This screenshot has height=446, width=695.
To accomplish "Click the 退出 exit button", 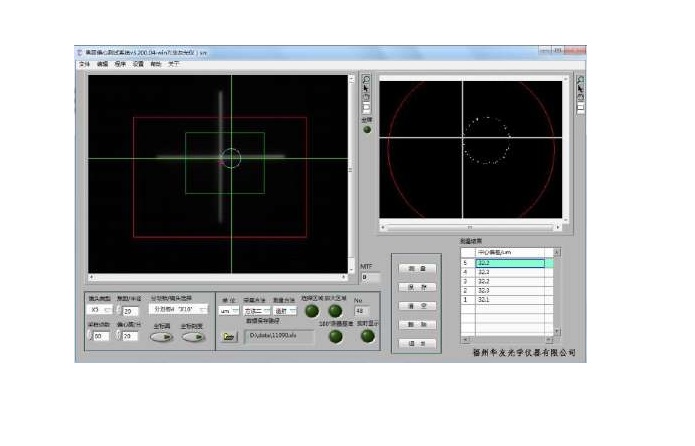I will tap(417, 343).
